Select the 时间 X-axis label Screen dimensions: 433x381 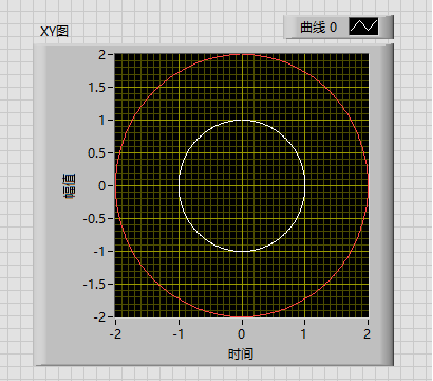pyautogui.click(x=240, y=354)
